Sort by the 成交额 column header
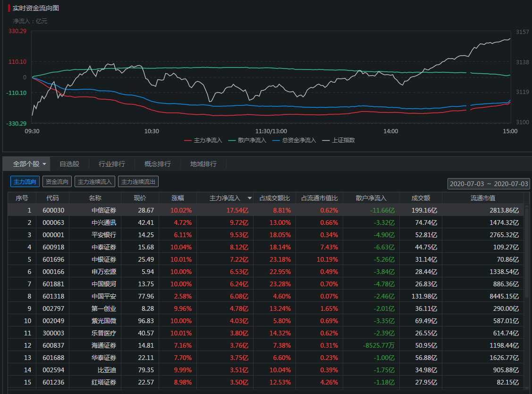The width and height of the screenshot is (532, 394). (420, 198)
